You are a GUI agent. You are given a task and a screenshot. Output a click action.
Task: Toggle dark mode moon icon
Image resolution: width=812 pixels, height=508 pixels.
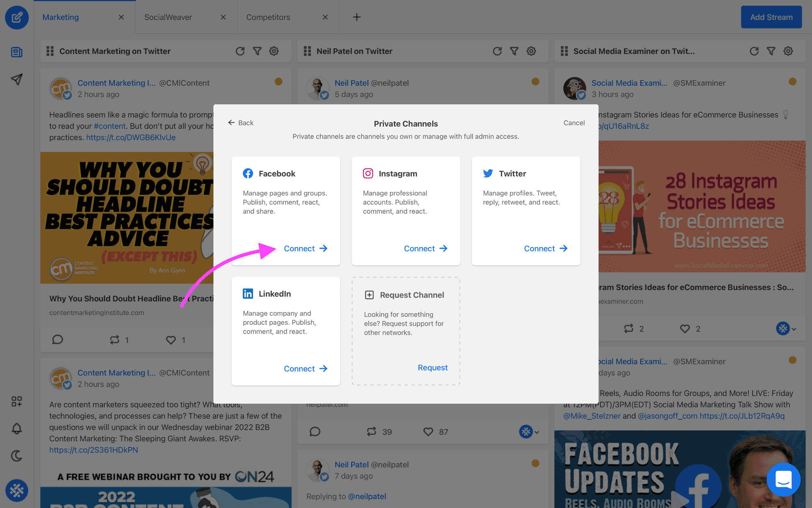coord(17,456)
